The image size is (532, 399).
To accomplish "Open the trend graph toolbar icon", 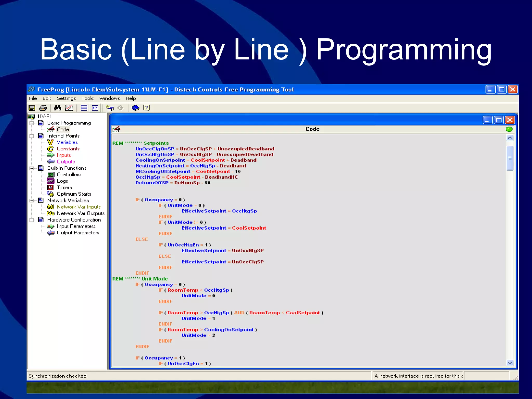I will pos(69,108).
